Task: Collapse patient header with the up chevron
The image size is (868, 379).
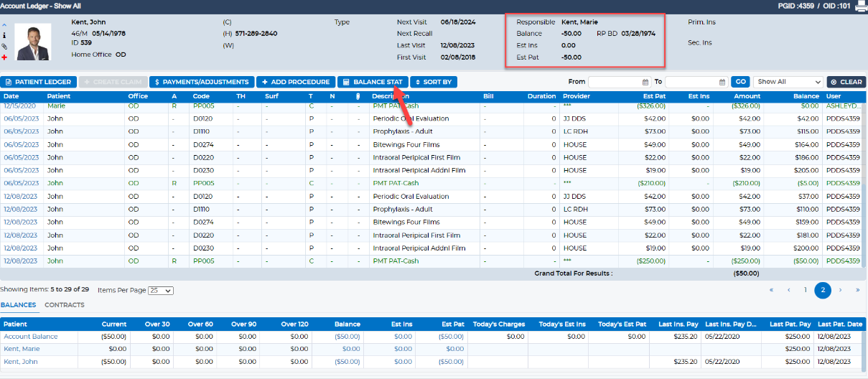Action: 5,24
